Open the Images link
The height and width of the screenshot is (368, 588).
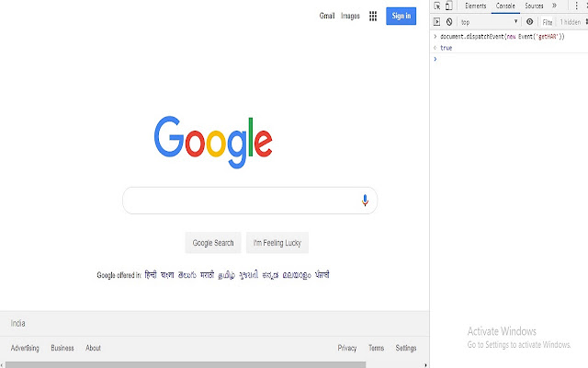click(350, 16)
